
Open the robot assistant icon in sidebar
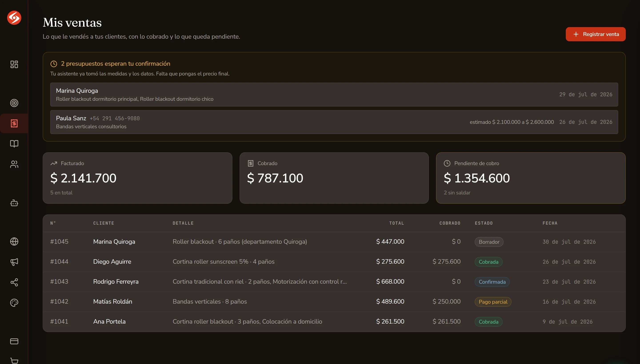(14, 203)
